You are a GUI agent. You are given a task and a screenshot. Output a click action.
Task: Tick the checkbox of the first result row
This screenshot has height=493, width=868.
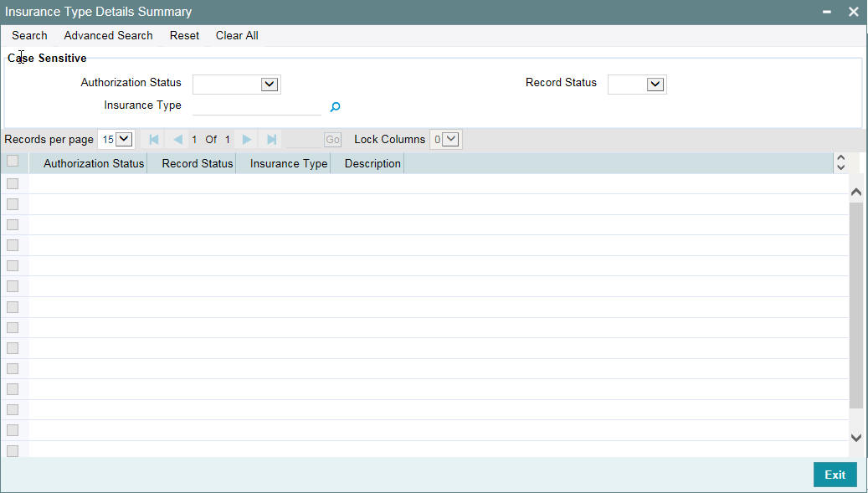(13, 183)
